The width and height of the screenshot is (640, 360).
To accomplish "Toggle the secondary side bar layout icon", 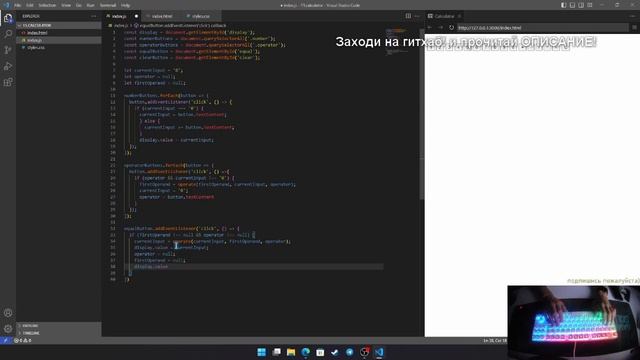I will click(581, 5).
